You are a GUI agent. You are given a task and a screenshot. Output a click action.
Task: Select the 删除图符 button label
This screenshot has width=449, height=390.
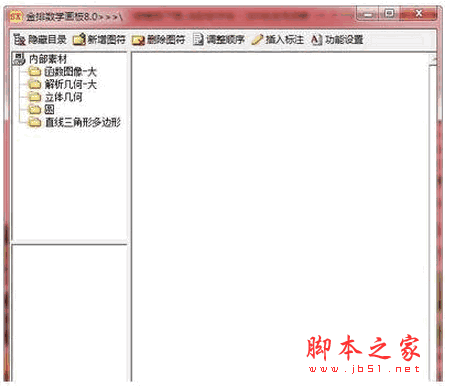[x=166, y=40]
